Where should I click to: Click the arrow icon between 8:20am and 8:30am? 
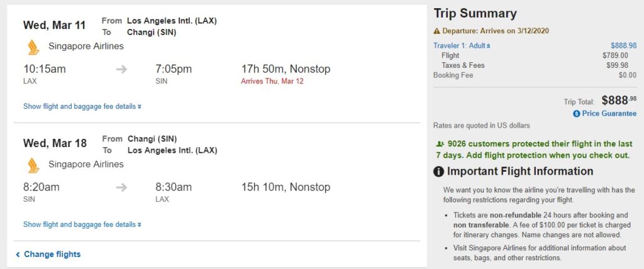(122, 187)
